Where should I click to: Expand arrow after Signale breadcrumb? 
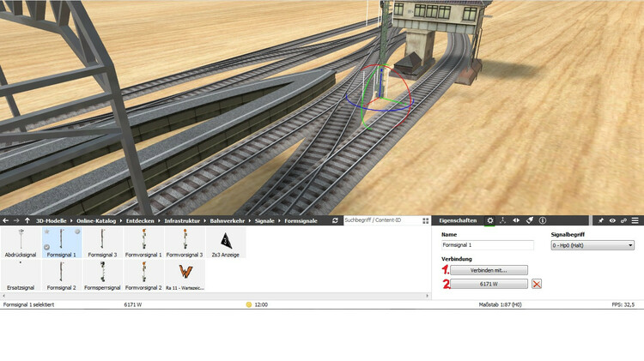click(279, 220)
